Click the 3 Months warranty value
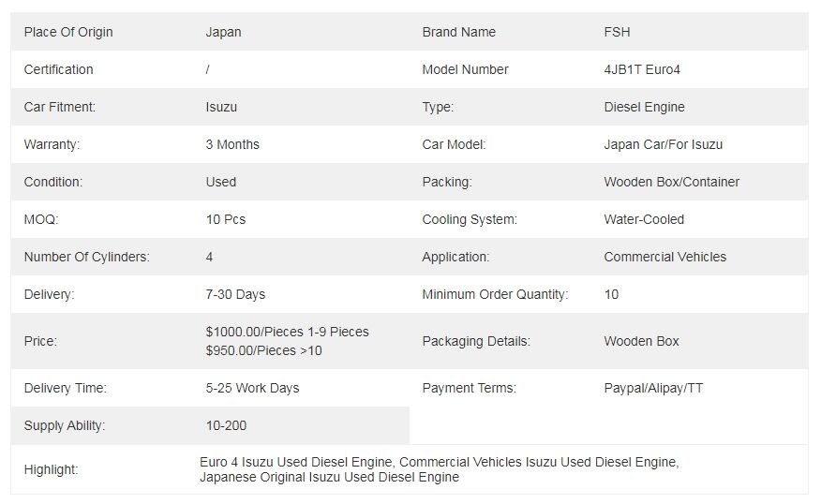The image size is (821, 504). click(x=232, y=144)
